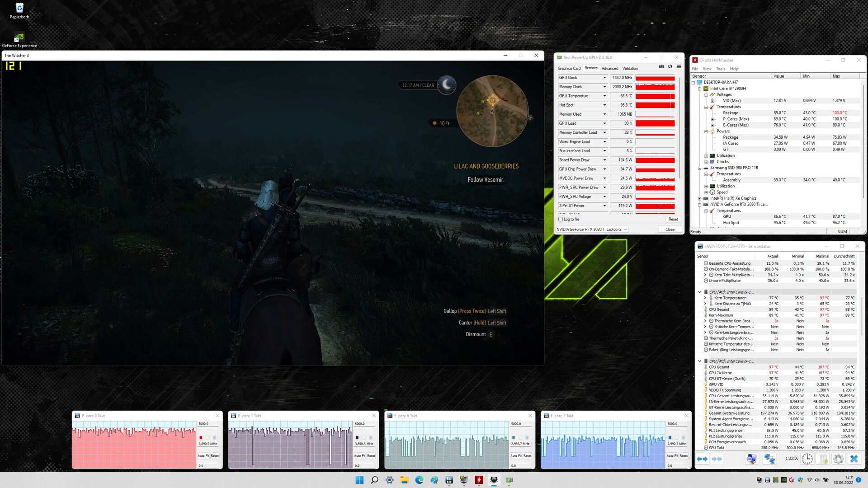
Task: Switch to the Graphics Card tab
Action: tap(569, 68)
